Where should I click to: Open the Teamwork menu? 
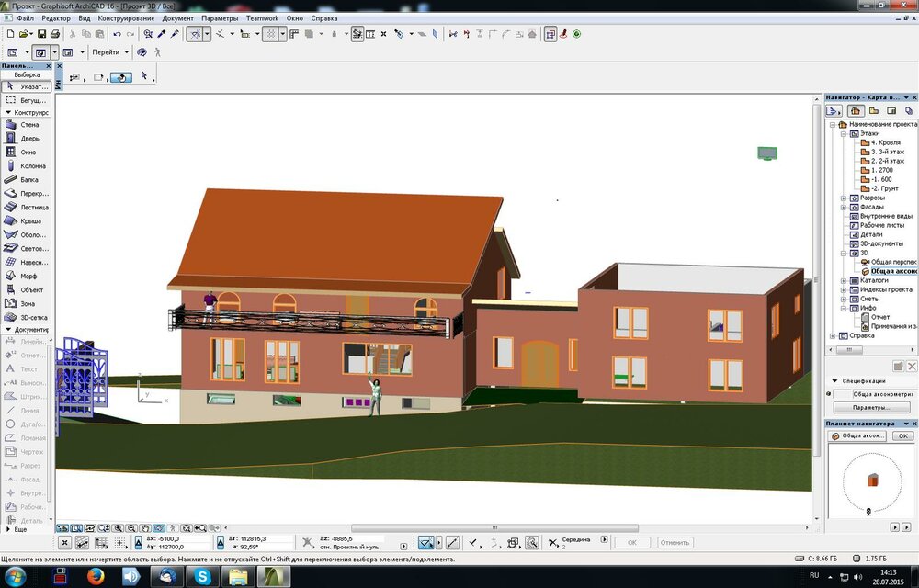(263, 17)
